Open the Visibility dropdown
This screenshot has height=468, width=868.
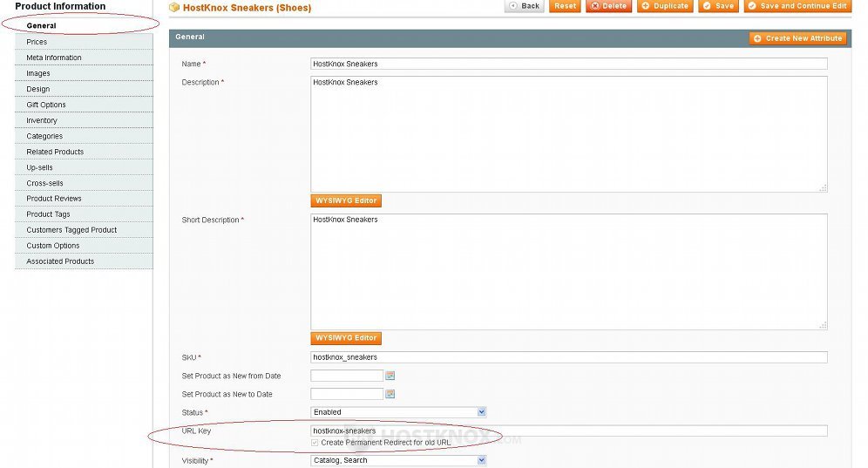(398, 460)
